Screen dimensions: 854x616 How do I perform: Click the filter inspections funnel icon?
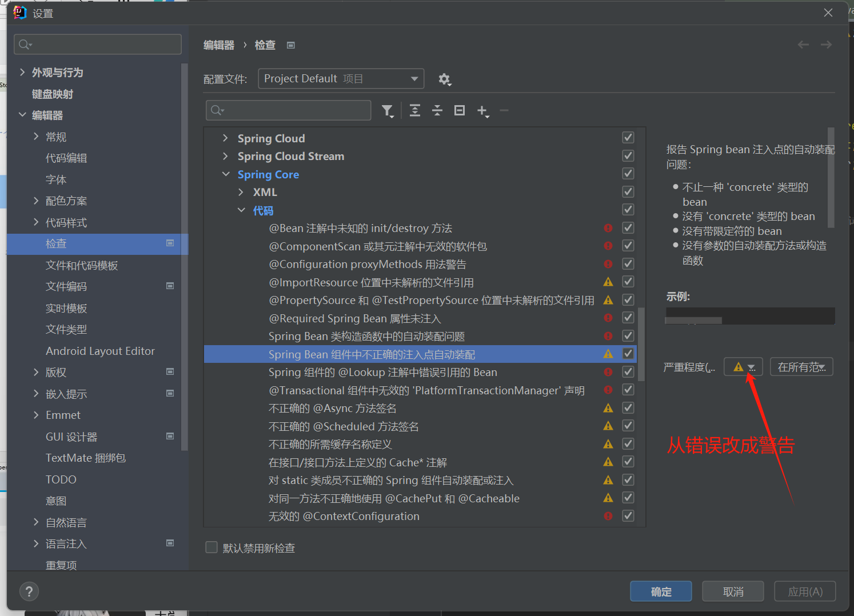click(388, 111)
